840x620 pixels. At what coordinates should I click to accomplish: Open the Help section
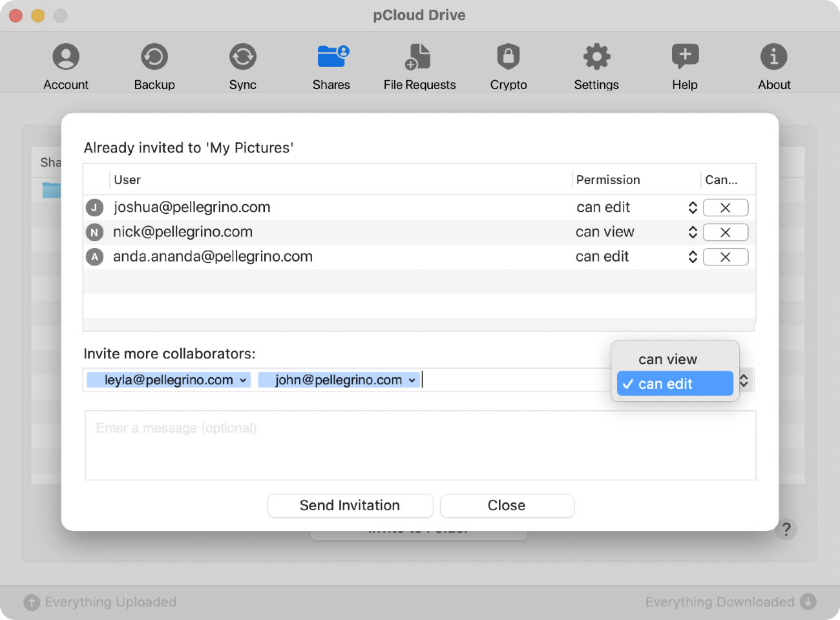(x=685, y=67)
